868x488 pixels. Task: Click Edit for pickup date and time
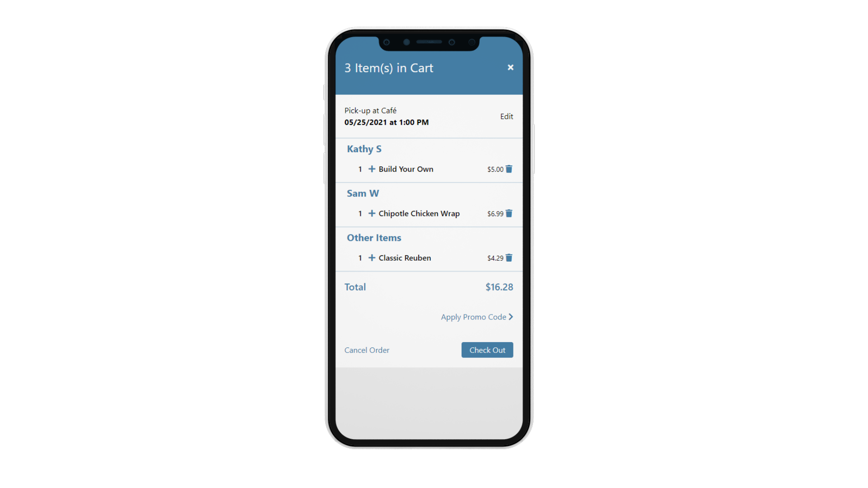pyautogui.click(x=507, y=116)
